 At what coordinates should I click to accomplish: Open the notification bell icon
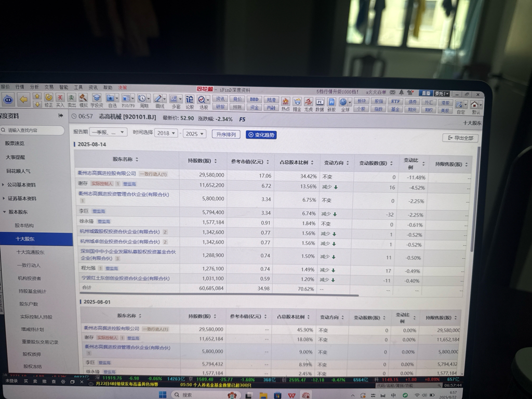(402, 92)
